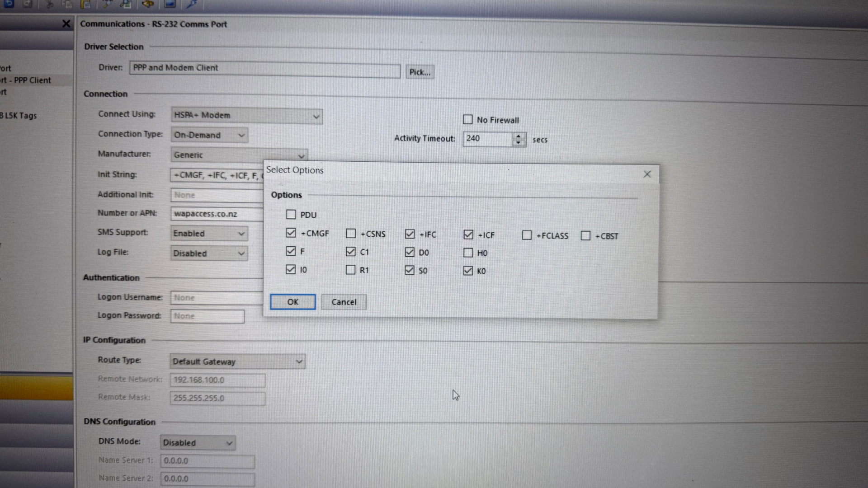868x488 pixels.
Task: Click the Undo toolbar icon
Action: (9, 4)
